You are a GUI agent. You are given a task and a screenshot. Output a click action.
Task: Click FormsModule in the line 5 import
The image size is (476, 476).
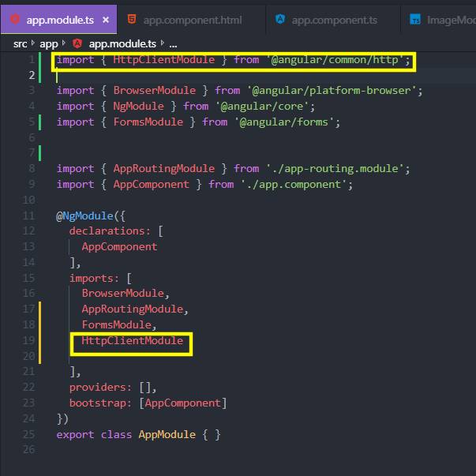(148, 122)
